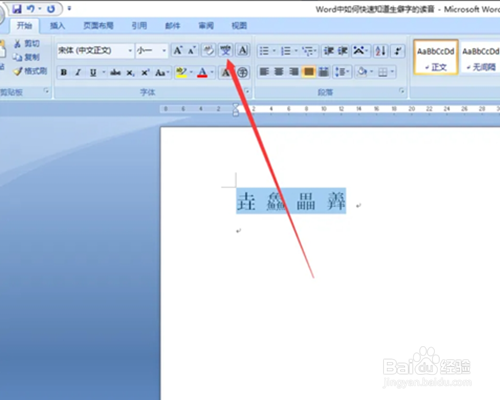This screenshot has height=400, width=500.
Task: Open the Change Case (Aa) menu
Action: pos(162,72)
